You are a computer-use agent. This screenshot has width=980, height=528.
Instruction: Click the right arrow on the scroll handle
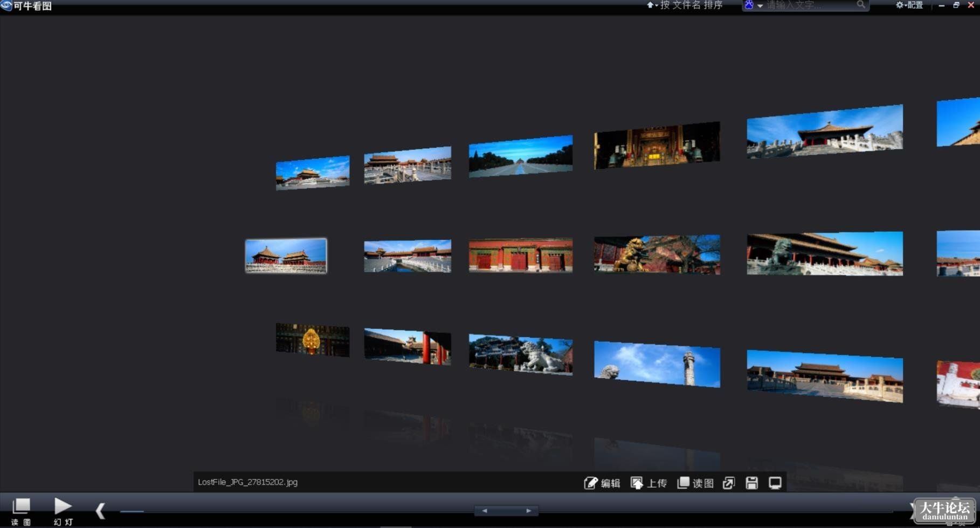(x=529, y=511)
